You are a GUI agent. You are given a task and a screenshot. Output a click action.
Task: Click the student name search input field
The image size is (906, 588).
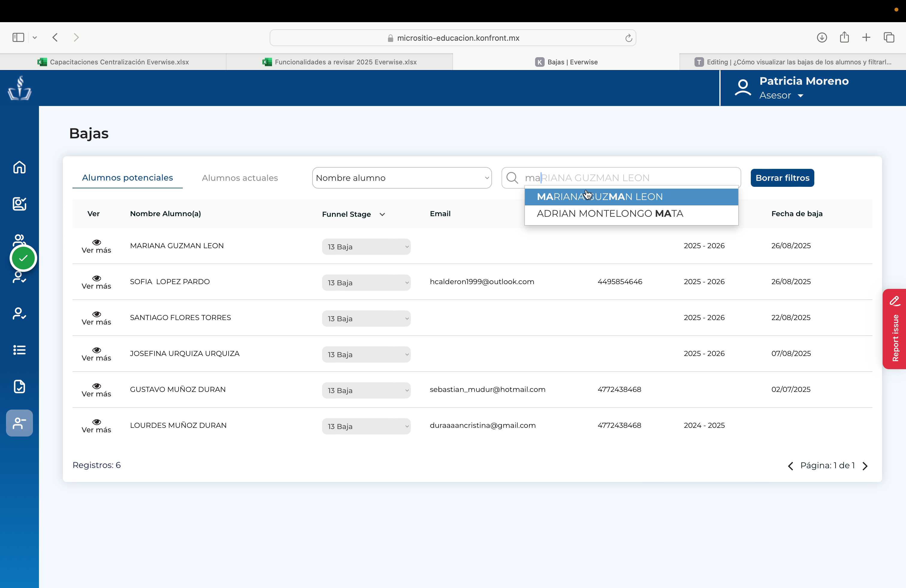(x=621, y=178)
